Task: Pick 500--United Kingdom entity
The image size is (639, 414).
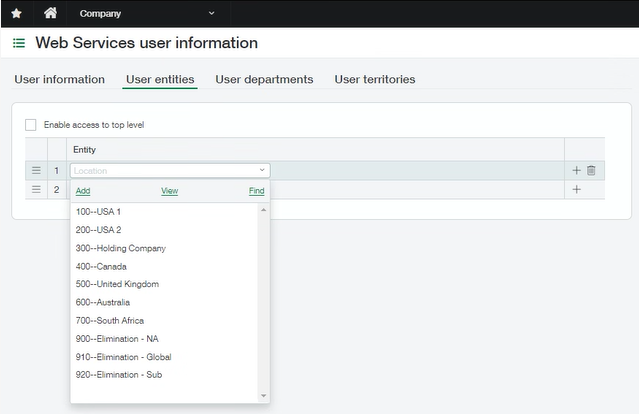Action: coord(164,284)
